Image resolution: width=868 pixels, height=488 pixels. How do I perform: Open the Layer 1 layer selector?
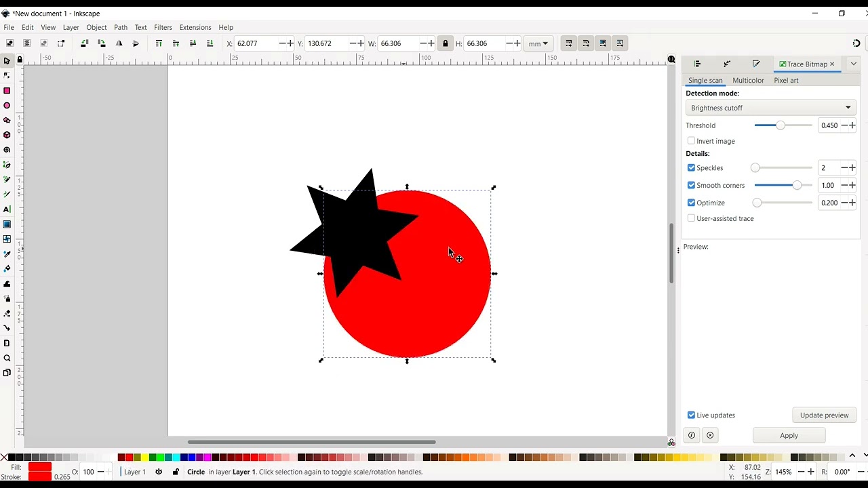pyautogui.click(x=135, y=472)
